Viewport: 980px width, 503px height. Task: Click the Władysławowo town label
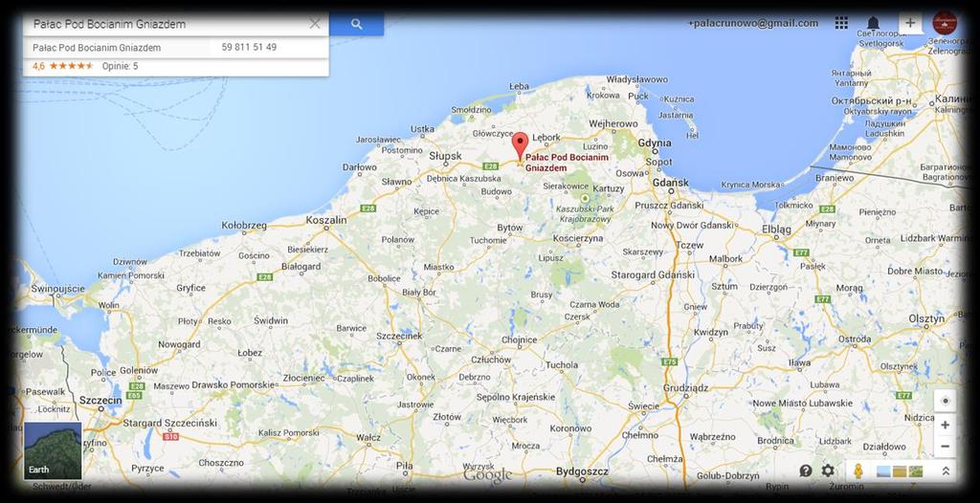click(x=636, y=79)
